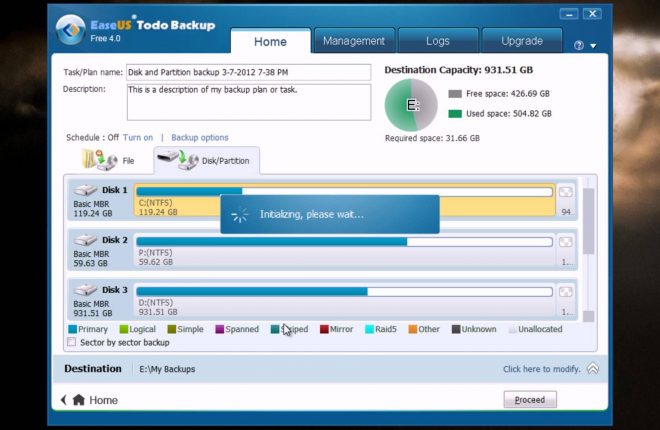Click the E: destination pie chart
Screen dimensions: 660x430
point(411,105)
